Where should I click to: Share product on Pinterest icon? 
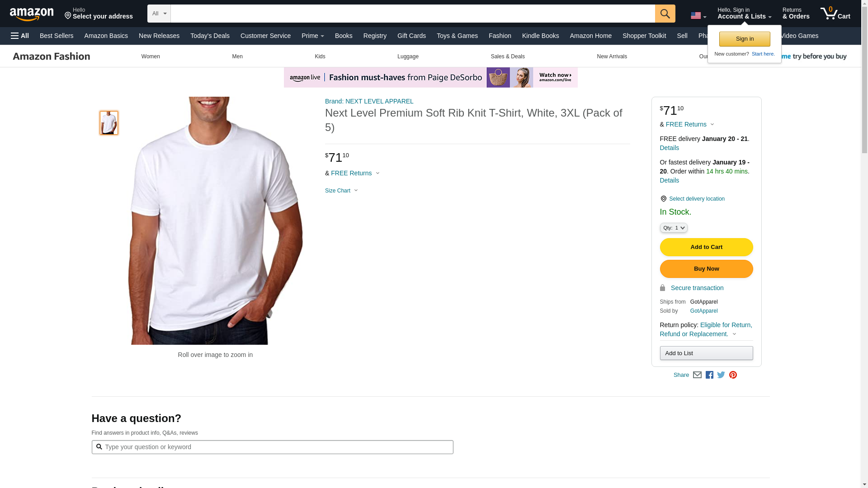733,375
